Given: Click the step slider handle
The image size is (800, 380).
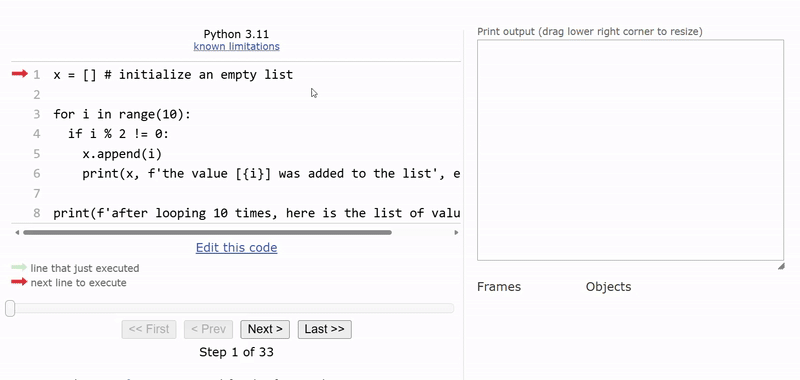Looking at the screenshot, I should coord(10,308).
